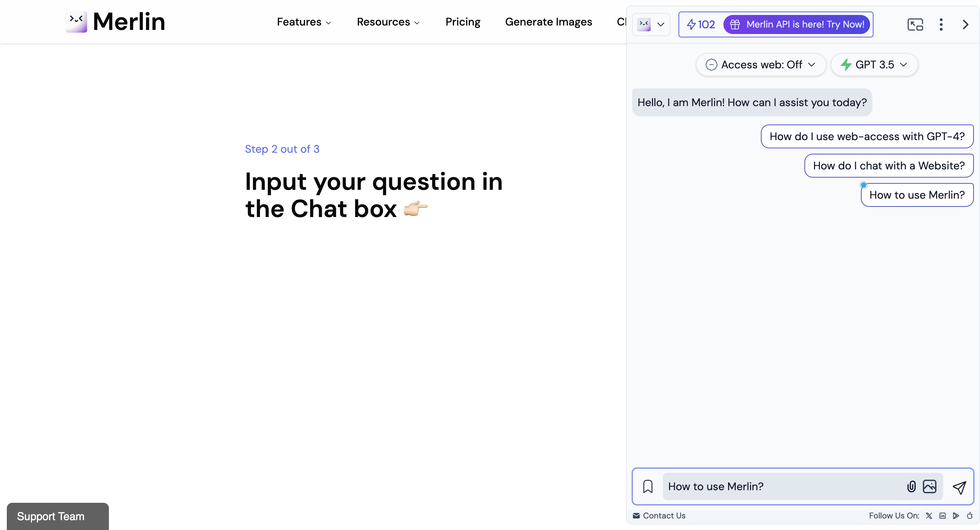Open the Resources menu
This screenshot has height=530, width=980.
pyautogui.click(x=388, y=22)
